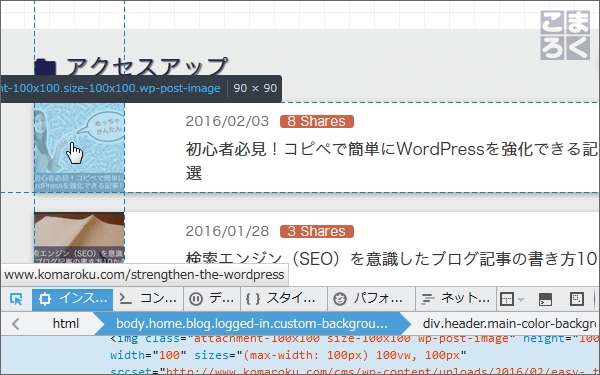600x375 pixels.
Task: Select the div.header.main-color-background breadcrumb
Action: pyautogui.click(x=509, y=324)
